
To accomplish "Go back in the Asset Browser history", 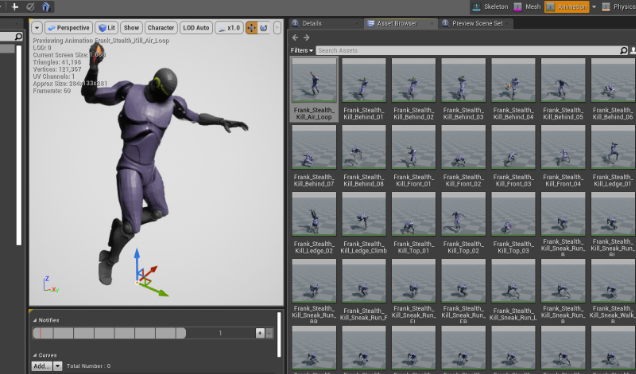I will pos(295,38).
